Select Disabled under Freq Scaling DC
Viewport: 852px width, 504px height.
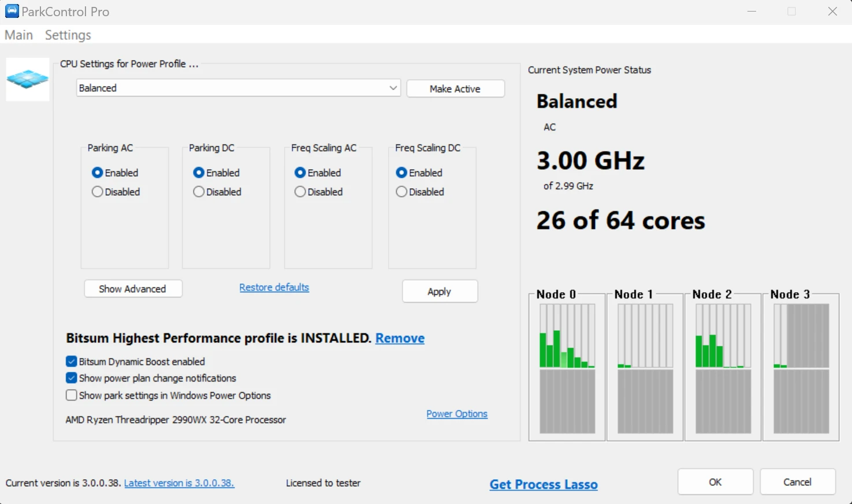pyautogui.click(x=401, y=192)
